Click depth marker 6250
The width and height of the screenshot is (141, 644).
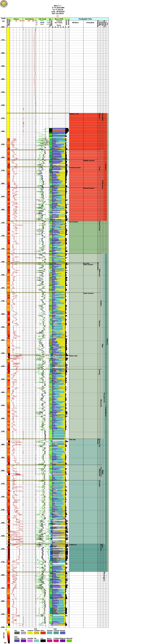(x=3, y=627)
